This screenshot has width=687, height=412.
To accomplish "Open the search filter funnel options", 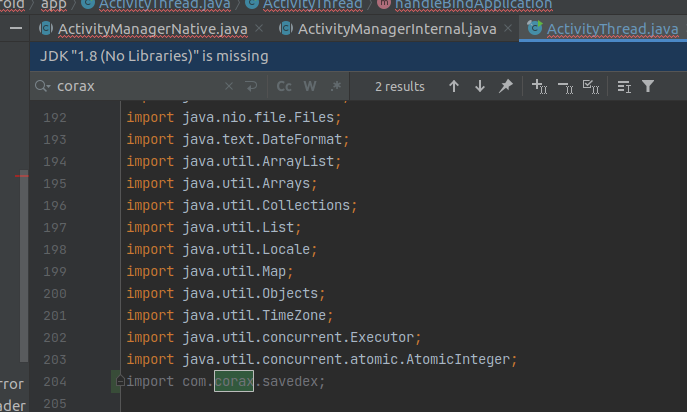I will point(648,87).
